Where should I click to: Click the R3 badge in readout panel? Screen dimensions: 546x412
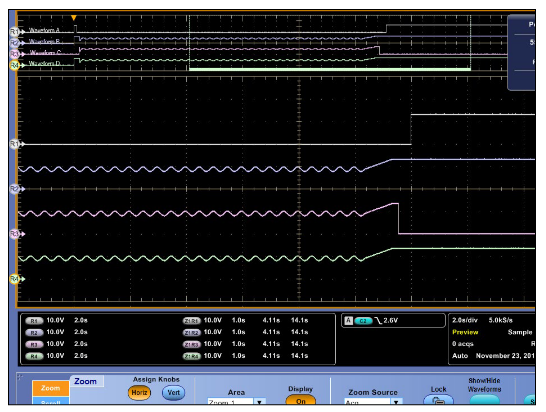pyautogui.click(x=34, y=344)
